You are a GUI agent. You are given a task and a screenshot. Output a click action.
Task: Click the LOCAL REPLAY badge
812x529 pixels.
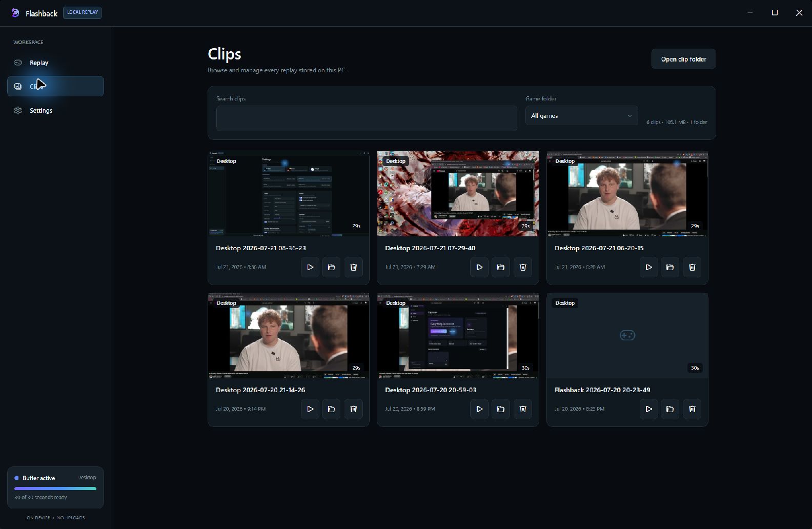pos(82,12)
